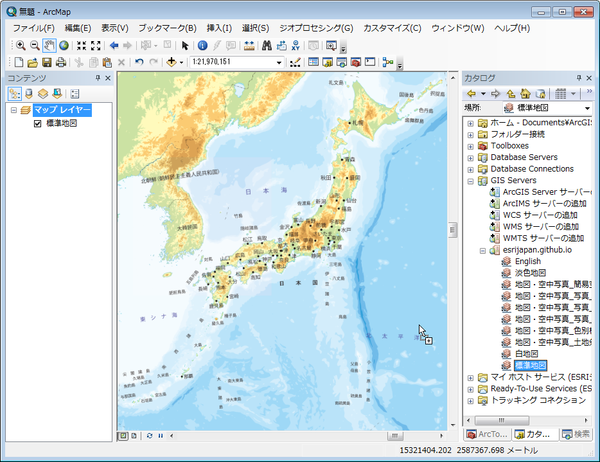Viewport: 600px width, 462px height.
Task: Uncheck the 標準地図 layer checkbox
Action: tap(38, 124)
